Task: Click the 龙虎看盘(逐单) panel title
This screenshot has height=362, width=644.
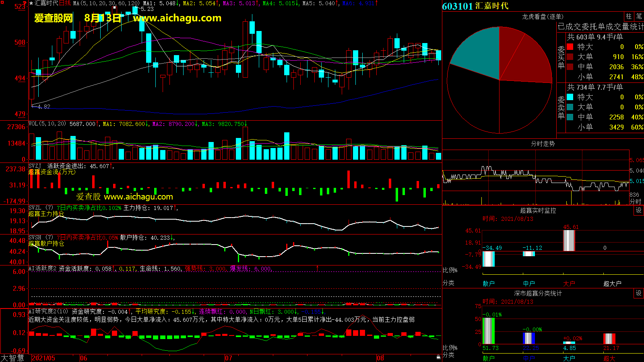Action: (543, 16)
